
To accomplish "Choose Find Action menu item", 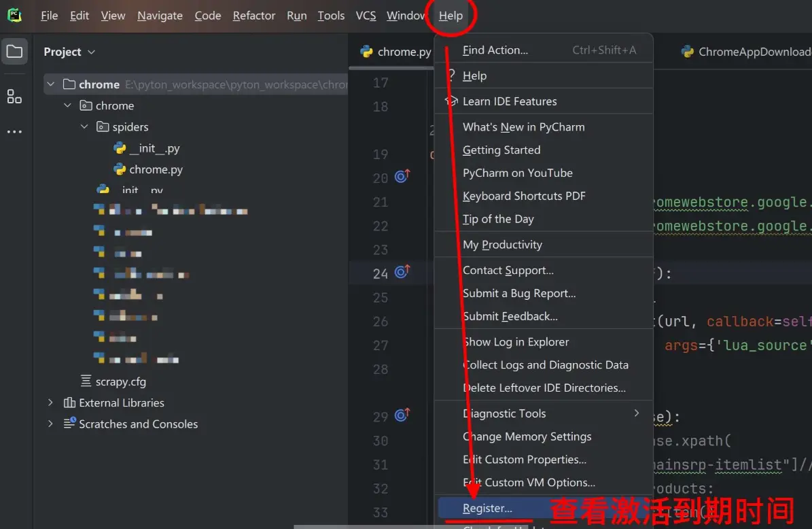I will (x=544, y=50).
